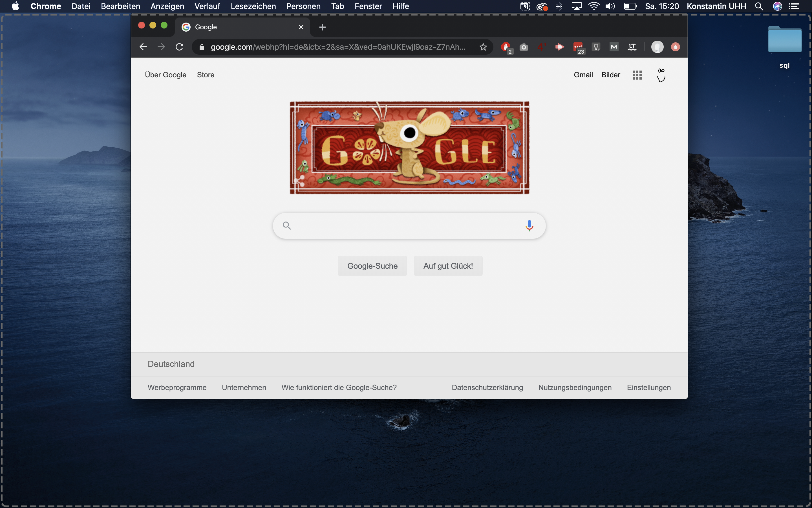Start voice search with the microphone
Viewport: 812px width, 508px height.
(x=529, y=225)
